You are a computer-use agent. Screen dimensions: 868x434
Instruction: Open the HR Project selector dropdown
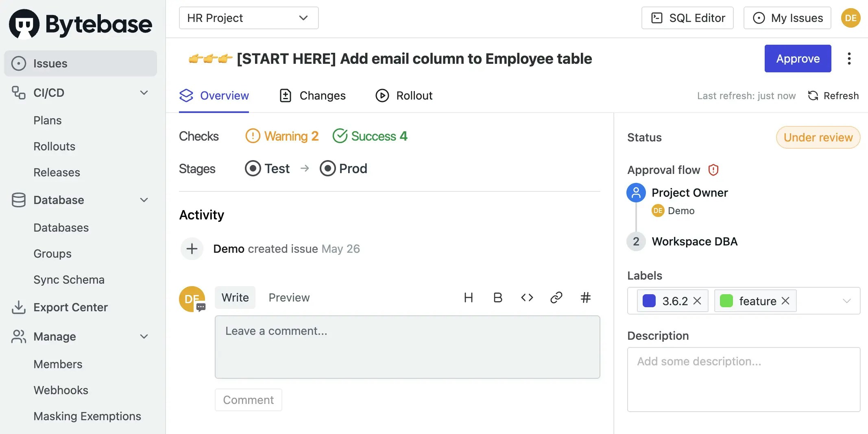coord(249,18)
